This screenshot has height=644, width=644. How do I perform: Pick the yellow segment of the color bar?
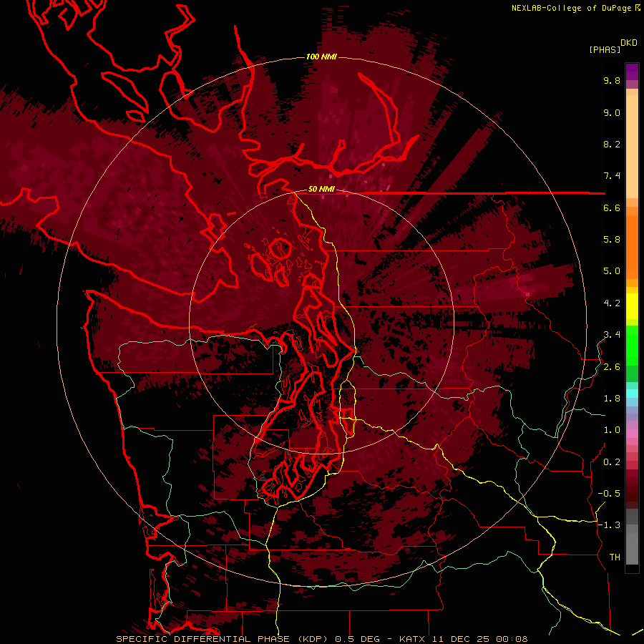tap(632, 306)
